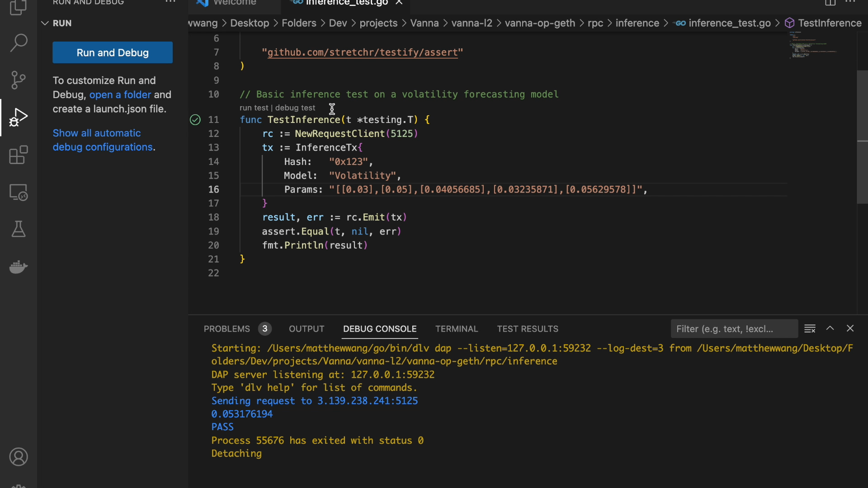Open the vanna-op-geth breadcrumb dropdown
This screenshot has width=868, height=488.
[x=540, y=23]
